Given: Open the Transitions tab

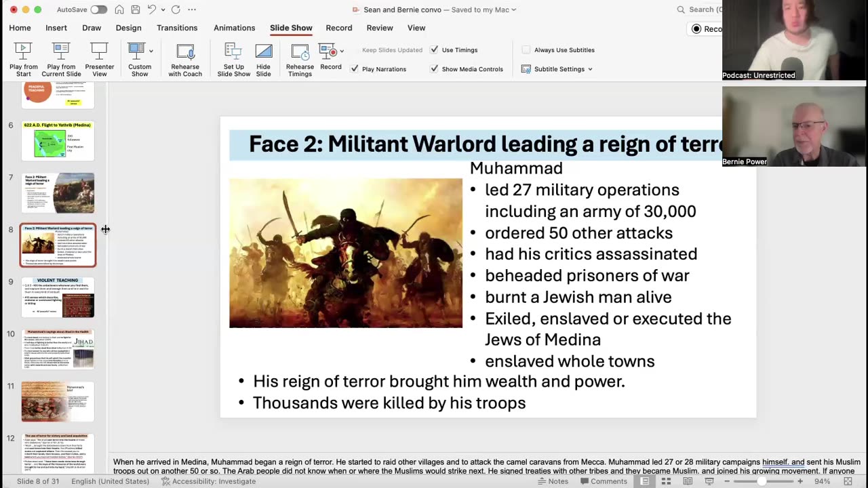Looking at the screenshot, I should pyautogui.click(x=177, y=28).
